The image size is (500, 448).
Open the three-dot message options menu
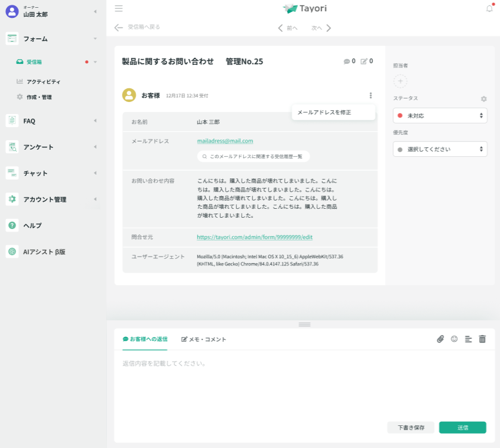[371, 95]
